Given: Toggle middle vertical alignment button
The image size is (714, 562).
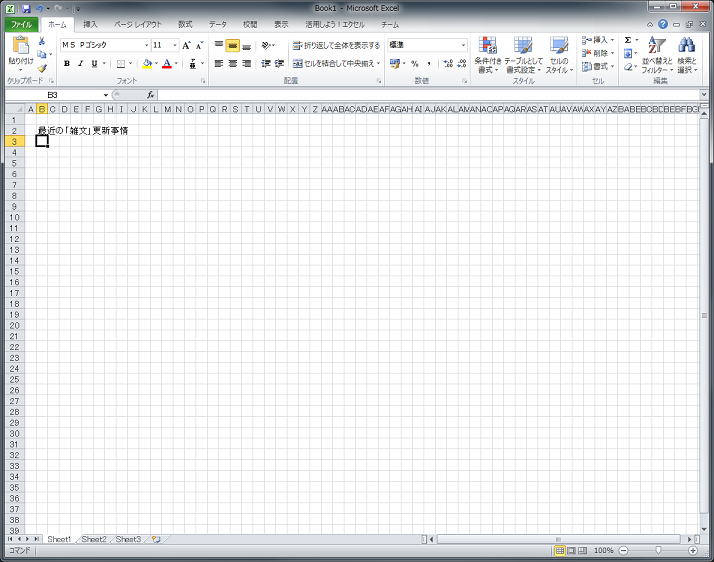Looking at the screenshot, I should tap(232, 45).
